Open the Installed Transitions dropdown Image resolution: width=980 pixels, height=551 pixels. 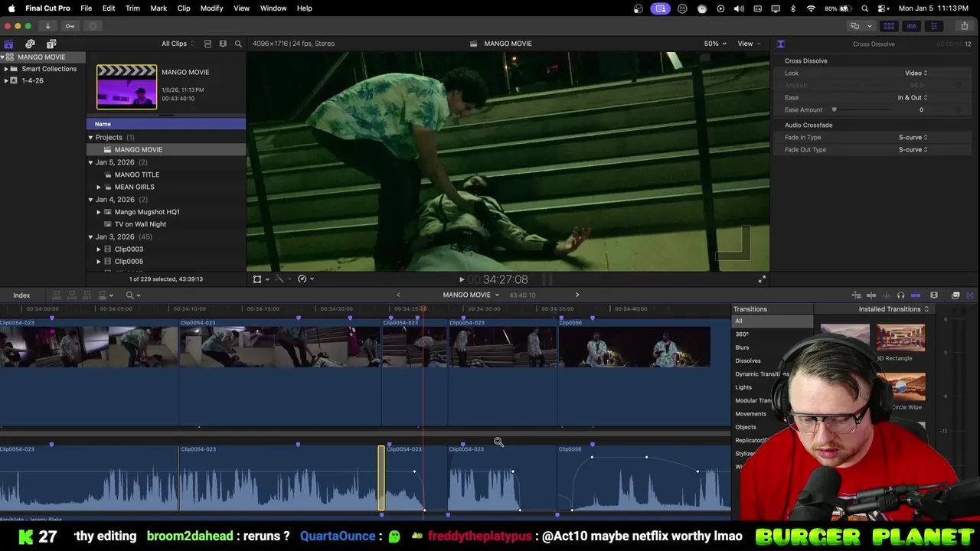click(893, 309)
